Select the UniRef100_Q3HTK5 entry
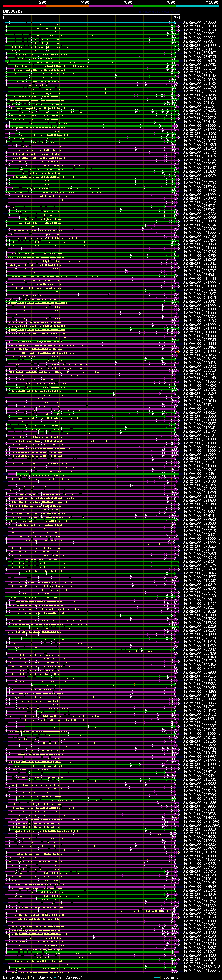 [x=199, y=57]
